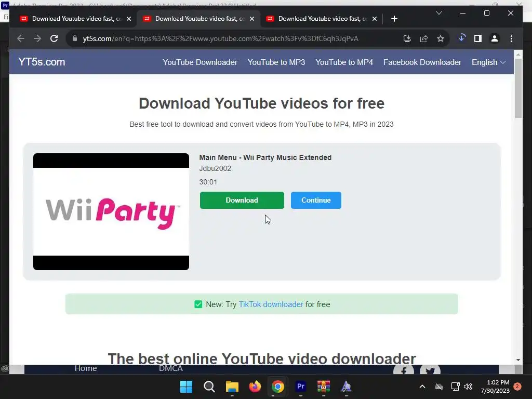The width and height of the screenshot is (532, 399).
Task: Click the duration text 30:01
Action: pyautogui.click(x=208, y=182)
